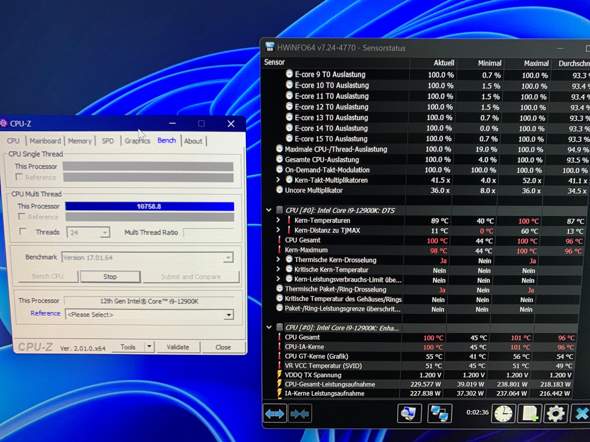590x442 pixels.
Task: Expand the Kern-Distanz zu TjMAX row
Action: pos(278,230)
